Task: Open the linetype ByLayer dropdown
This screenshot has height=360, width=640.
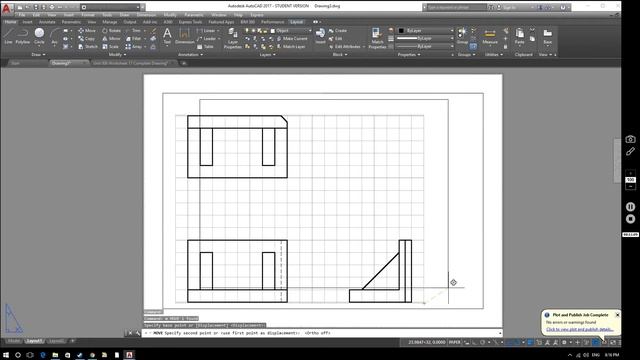Action: tap(425, 47)
